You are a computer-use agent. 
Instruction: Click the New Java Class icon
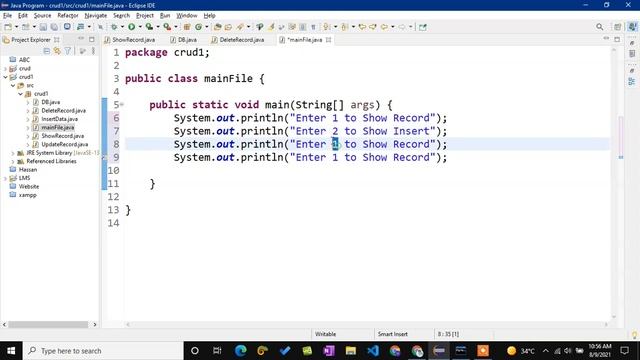tap(198, 27)
